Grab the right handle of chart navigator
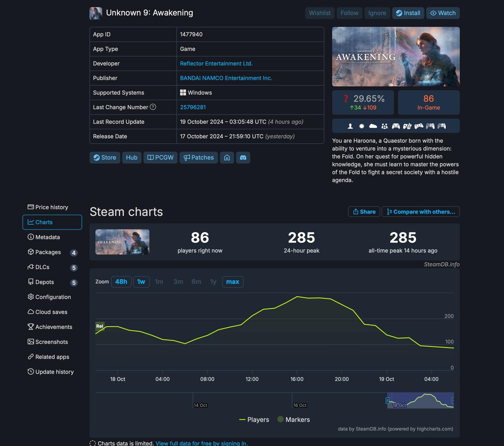 [453, 400]
